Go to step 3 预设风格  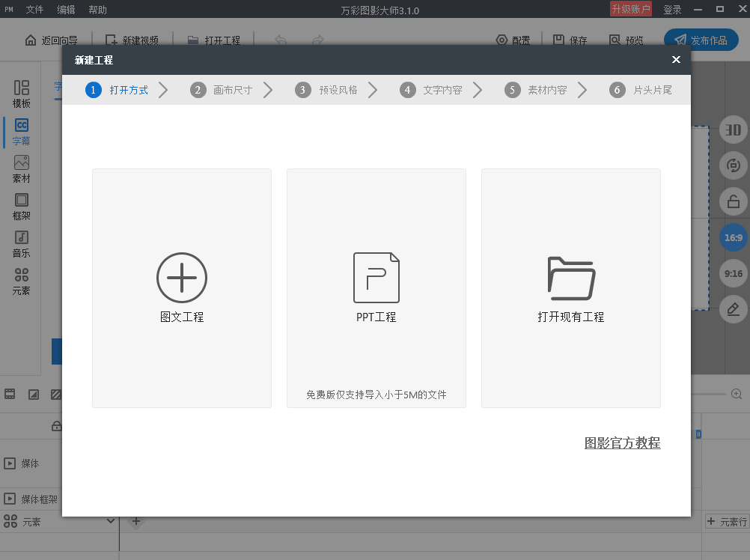click(326, 90)
